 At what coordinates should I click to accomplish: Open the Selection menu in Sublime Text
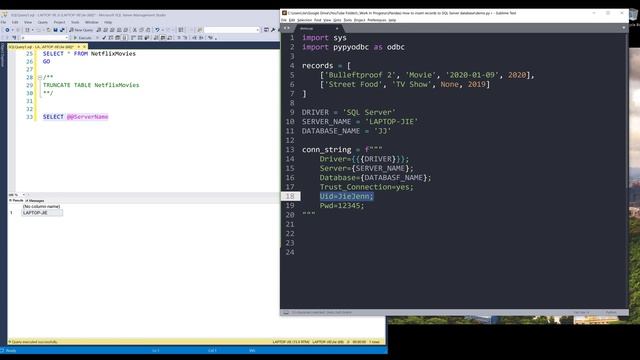point(304,20)
